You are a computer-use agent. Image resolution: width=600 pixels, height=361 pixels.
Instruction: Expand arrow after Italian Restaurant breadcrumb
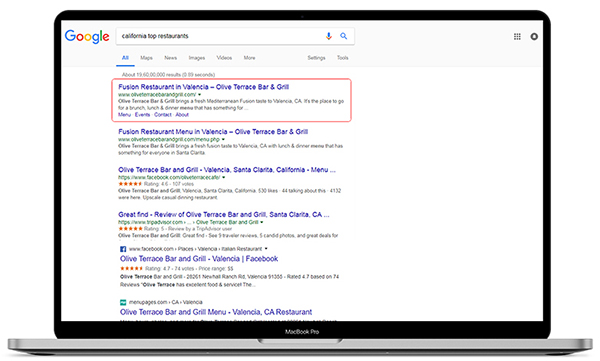266,248
